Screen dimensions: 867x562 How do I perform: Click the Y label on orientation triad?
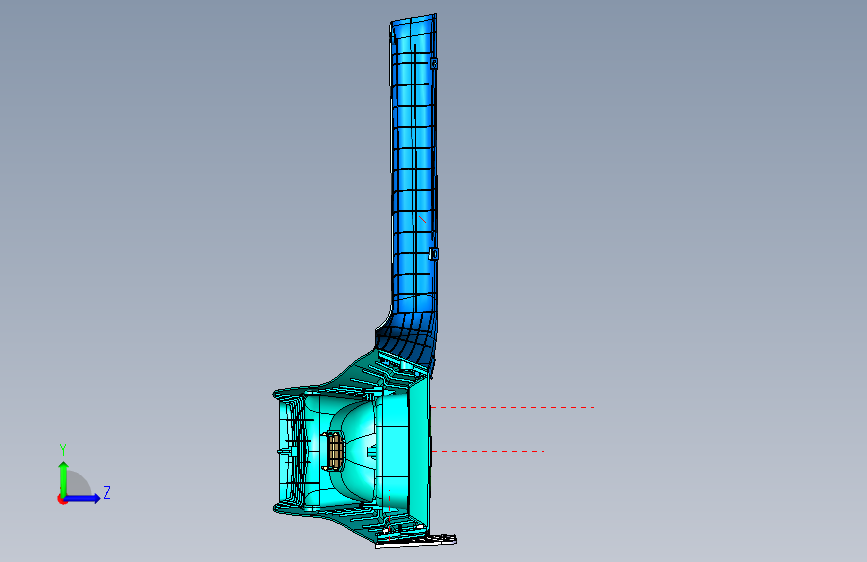[x=63, y=450]
